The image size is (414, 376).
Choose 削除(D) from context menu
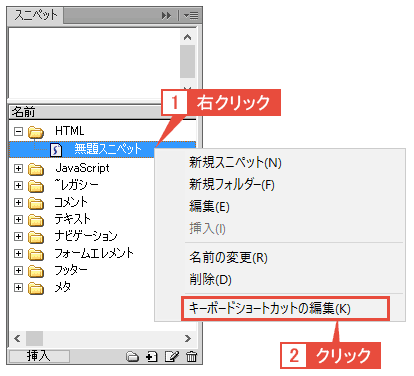210,279
